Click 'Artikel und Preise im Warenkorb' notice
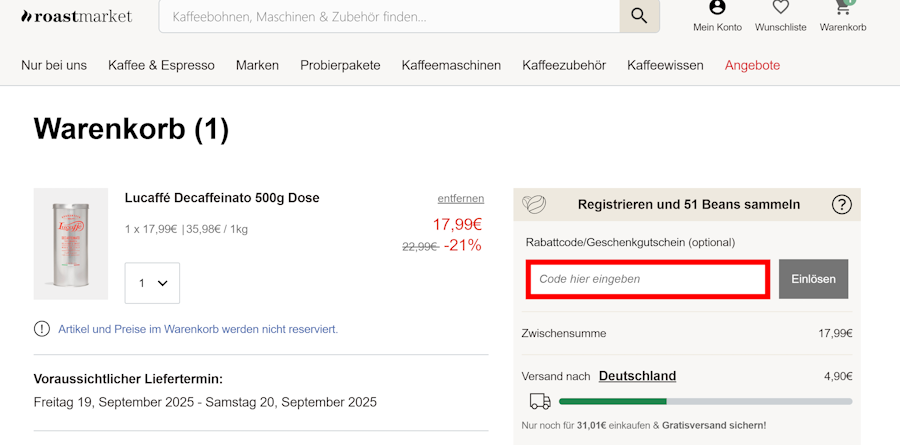Image resolution: width=900 pixels, height=445 pixels. point(198,330)
